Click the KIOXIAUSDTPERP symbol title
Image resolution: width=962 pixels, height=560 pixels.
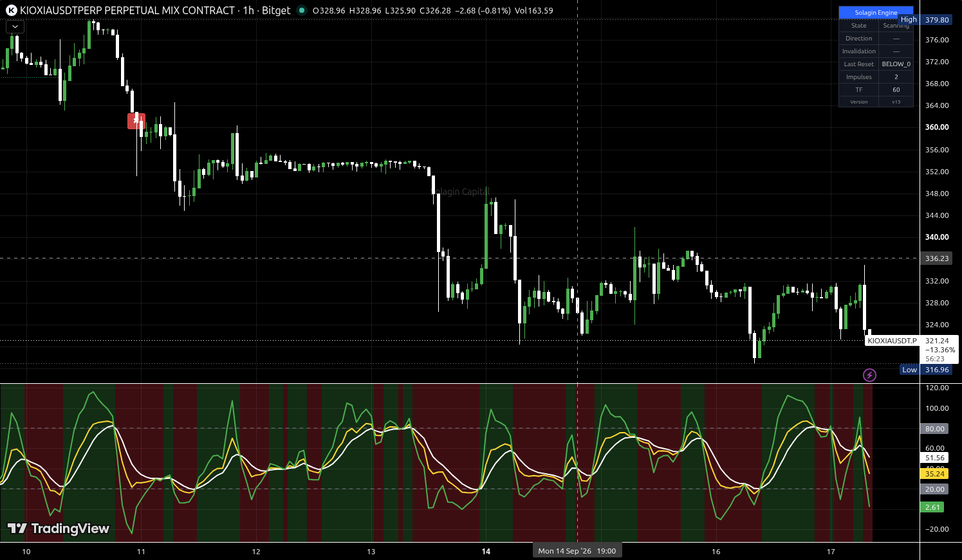127,10
